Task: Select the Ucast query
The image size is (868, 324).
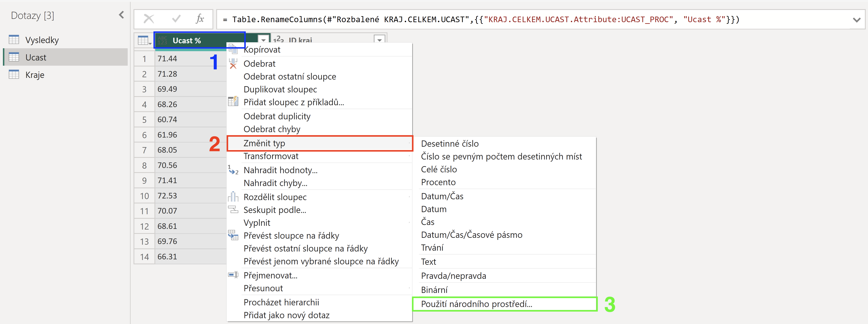Action: pos(65,57)
